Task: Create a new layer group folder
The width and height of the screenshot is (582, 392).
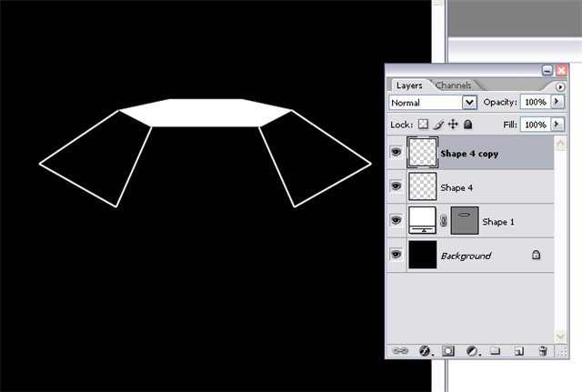Action: pyautogui.click(x=495, y=350)
